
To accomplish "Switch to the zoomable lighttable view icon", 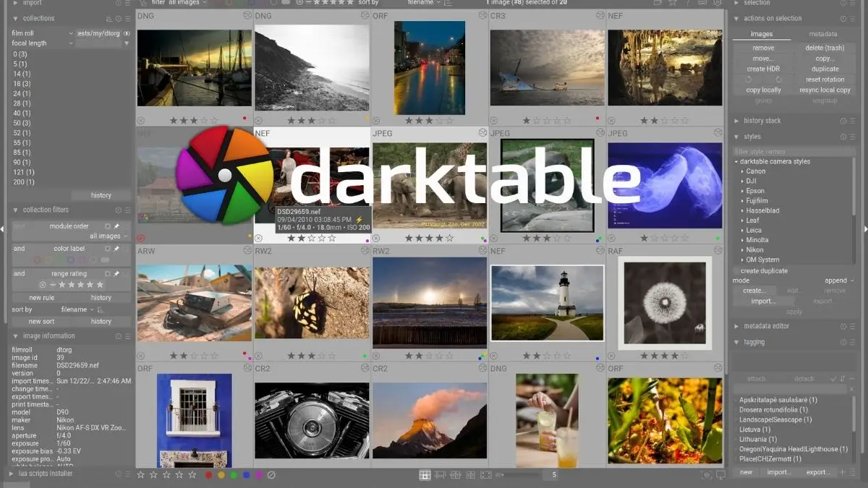I will (x=439, y=475).
